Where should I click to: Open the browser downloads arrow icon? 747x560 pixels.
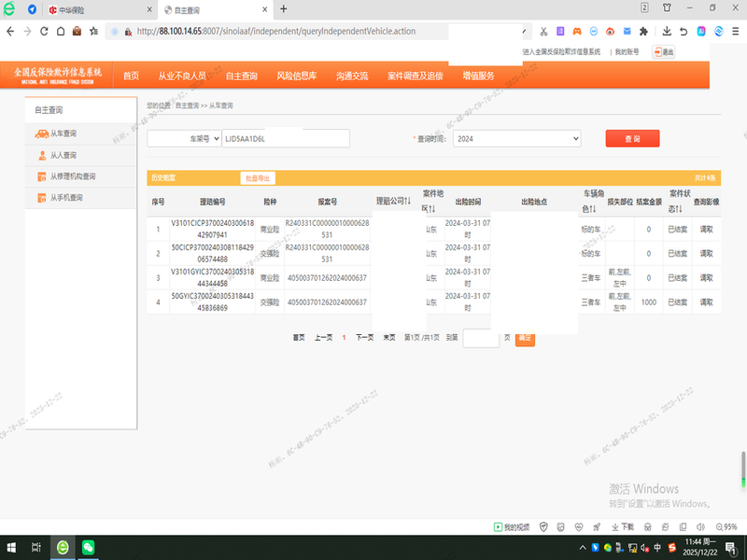667,31
